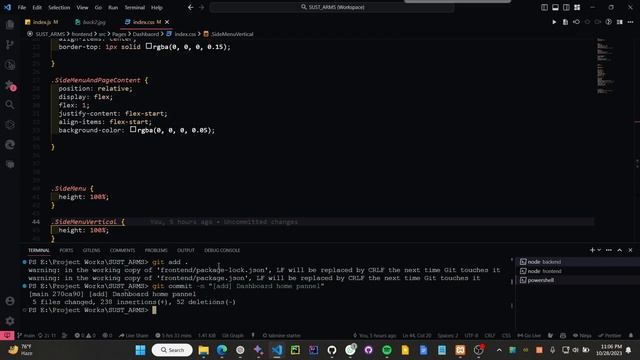The image size is (640, 360).
Task: Switch to the index.js editor tab
Action: point(41,22)
